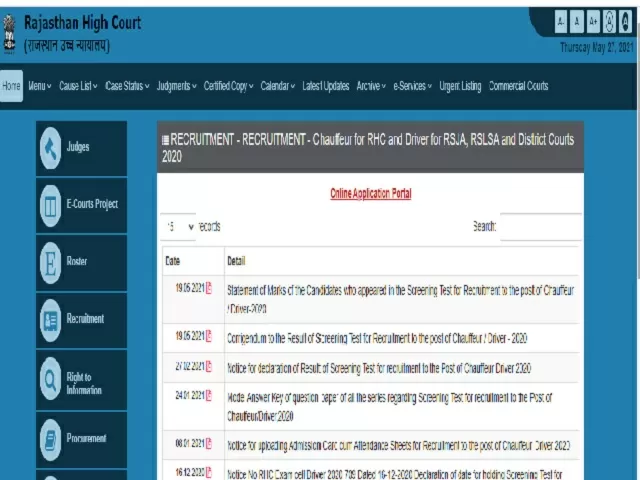
Task: Open the Recruitment sidebar icon
Action: (51, 320)
